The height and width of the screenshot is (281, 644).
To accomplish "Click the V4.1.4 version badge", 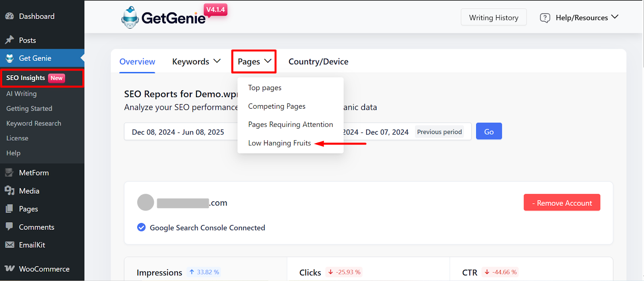I will [216, 10].
